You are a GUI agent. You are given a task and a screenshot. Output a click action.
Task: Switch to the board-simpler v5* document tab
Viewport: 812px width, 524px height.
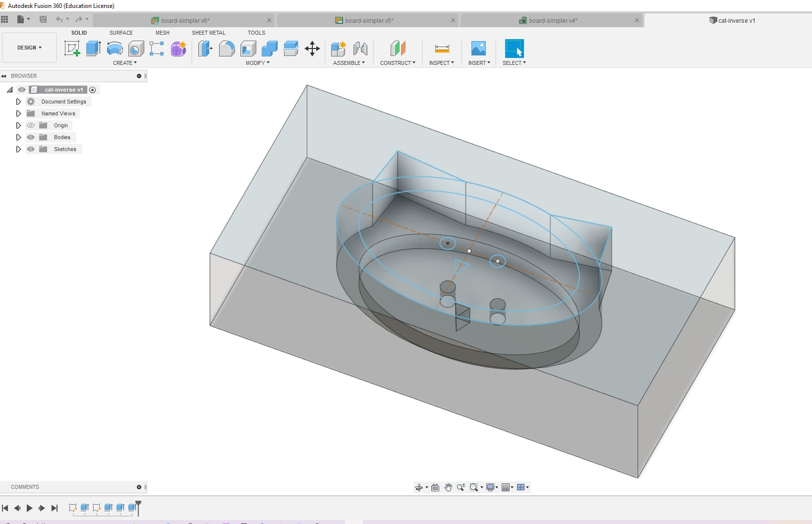click(367, 20)
